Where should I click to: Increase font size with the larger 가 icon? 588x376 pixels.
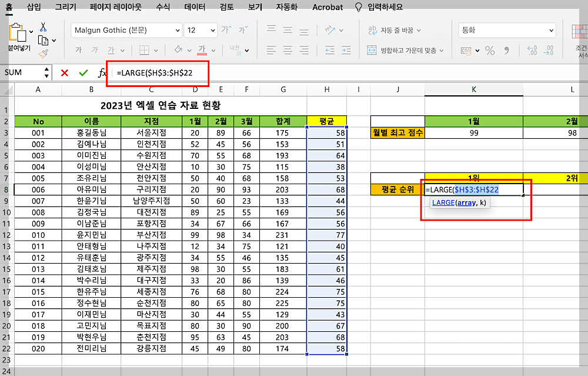point(226,29)
